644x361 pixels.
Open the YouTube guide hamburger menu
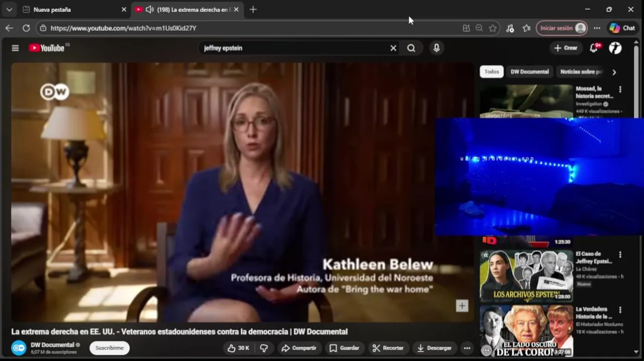(x=15, y=48)
